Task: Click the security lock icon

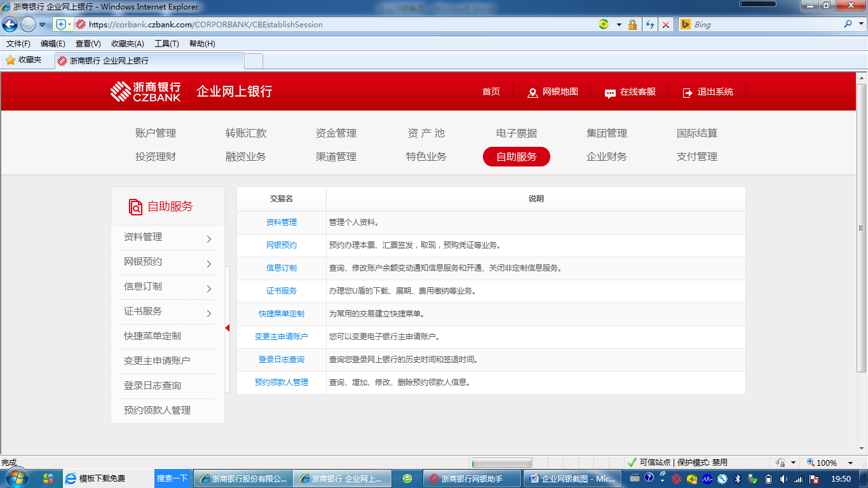Action: (632, 25)
